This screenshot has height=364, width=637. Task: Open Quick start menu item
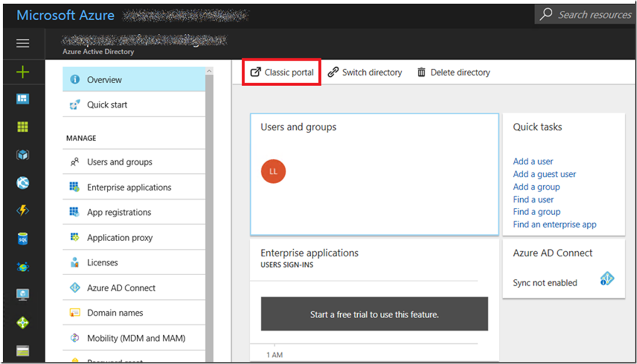134,104
